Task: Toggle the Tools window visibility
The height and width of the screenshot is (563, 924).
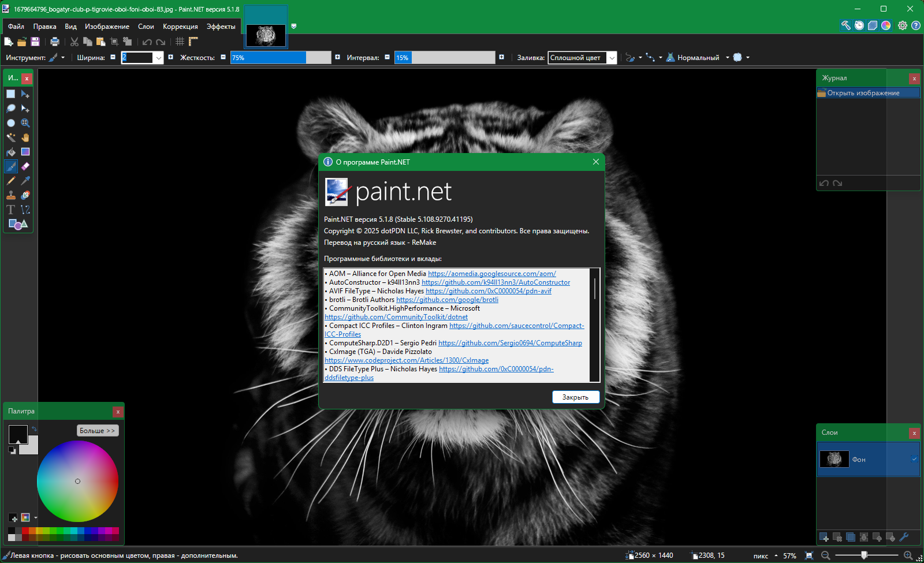Action: pyautogui.click(x=846, y=25)
